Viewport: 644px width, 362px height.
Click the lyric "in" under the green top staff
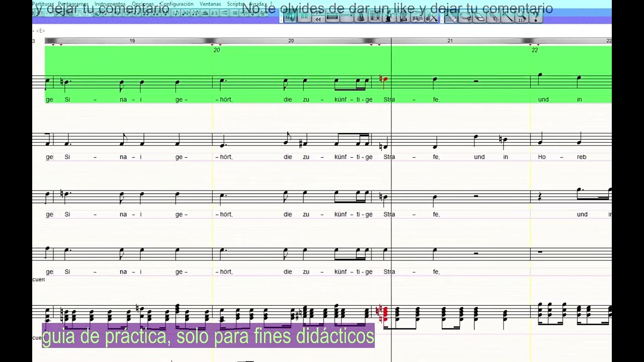(579, 100)
